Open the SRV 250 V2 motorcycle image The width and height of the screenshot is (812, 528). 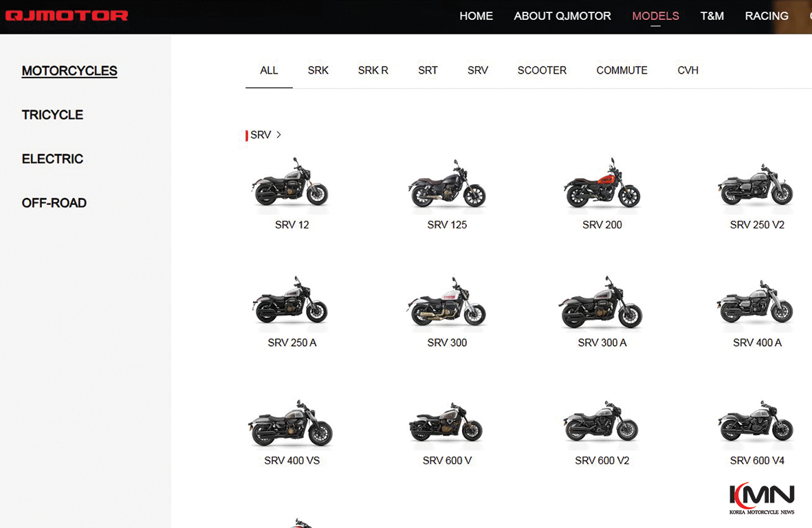[756, 186]
